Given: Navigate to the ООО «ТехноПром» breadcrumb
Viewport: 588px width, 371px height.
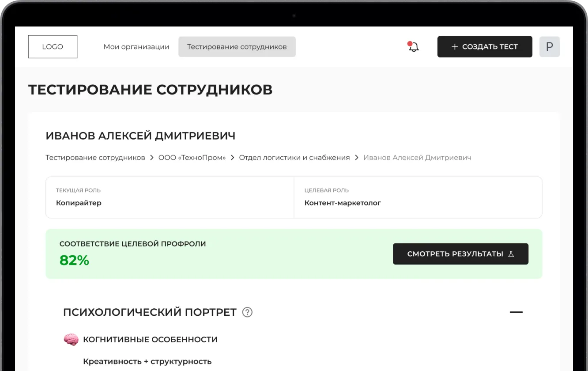Looking at the screenshot, I should point(192,158).
